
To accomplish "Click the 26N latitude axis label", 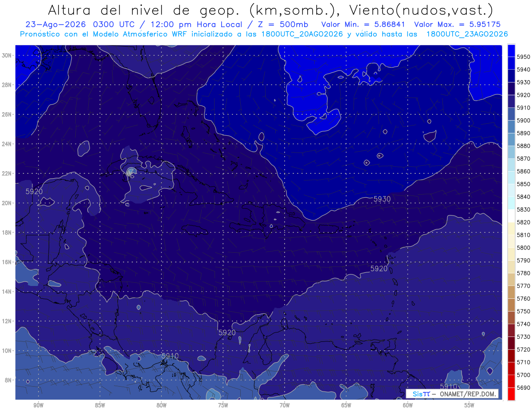I will (x=7, y=114).
